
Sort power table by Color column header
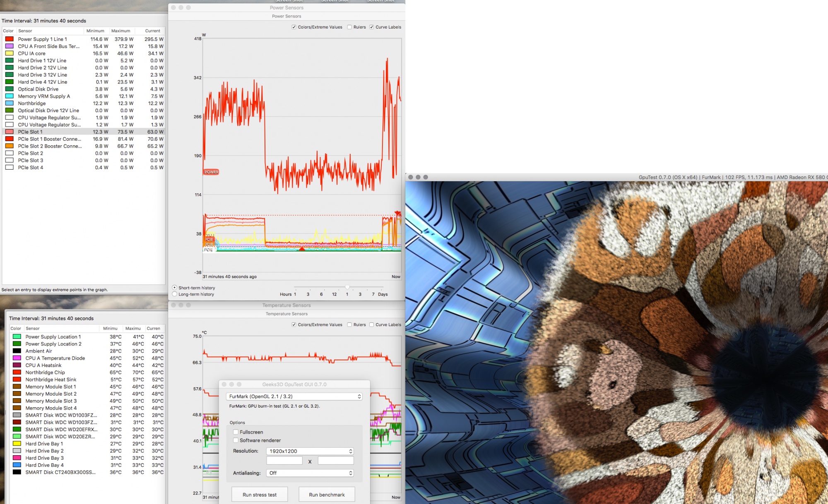tap(9, 31)
